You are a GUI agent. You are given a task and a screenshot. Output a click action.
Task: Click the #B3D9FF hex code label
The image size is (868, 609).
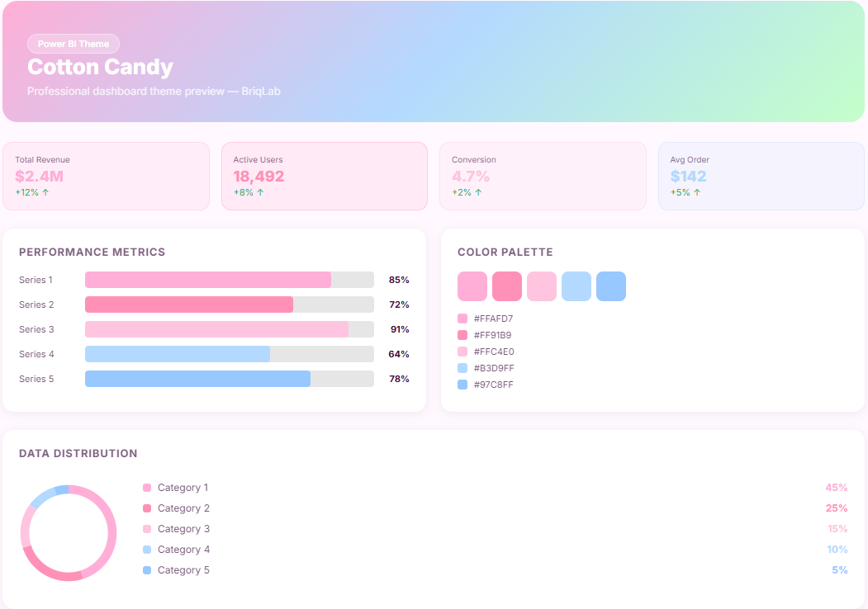pos(494,368)
